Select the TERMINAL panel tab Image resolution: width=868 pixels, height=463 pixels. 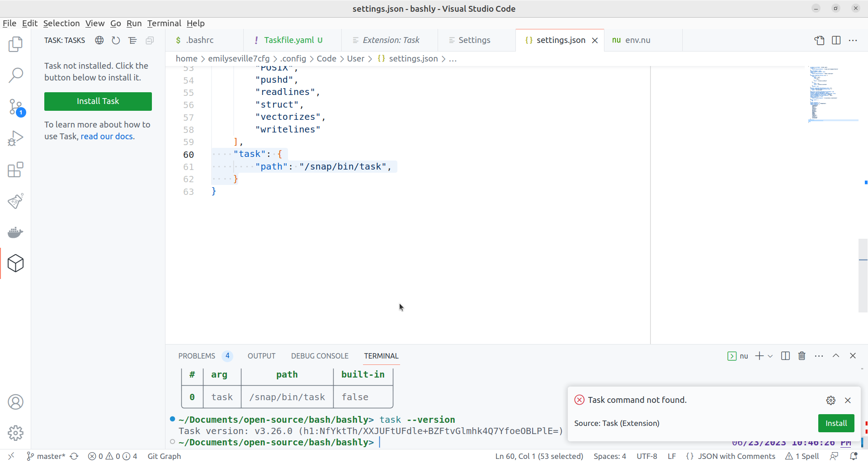click(381, 356)
